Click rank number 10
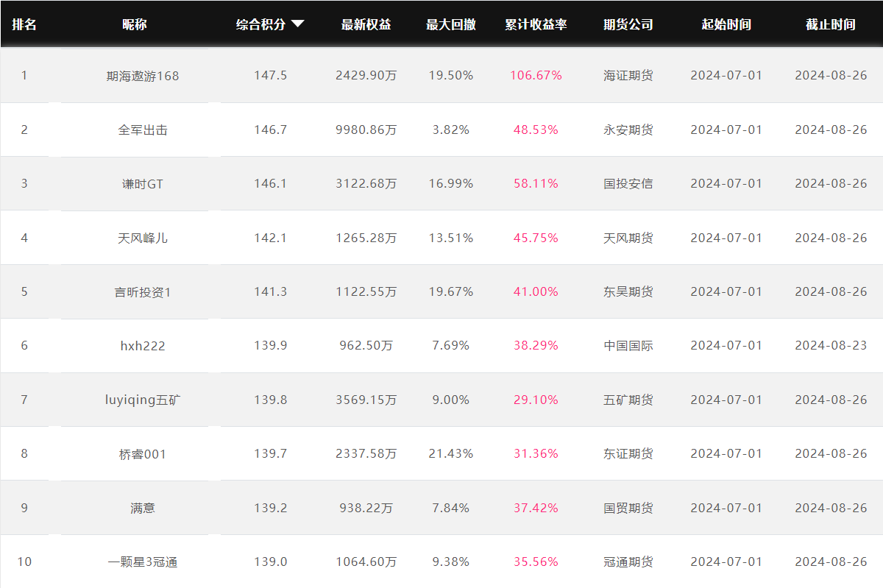883x588 pixels. click(x=24, y=562)
